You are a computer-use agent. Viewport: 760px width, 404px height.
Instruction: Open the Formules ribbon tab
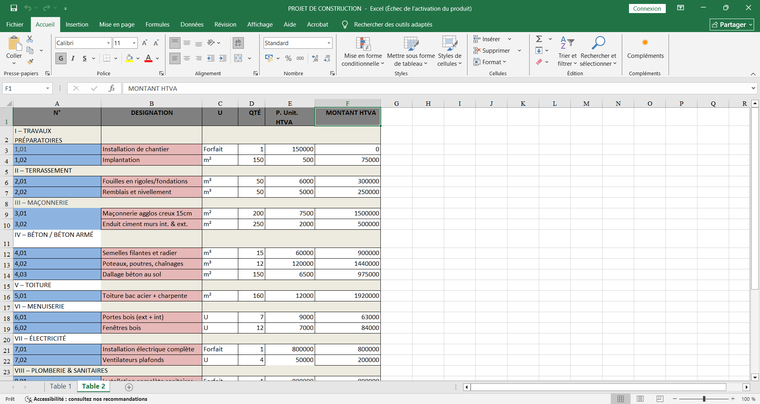click(x=157, y=23)
